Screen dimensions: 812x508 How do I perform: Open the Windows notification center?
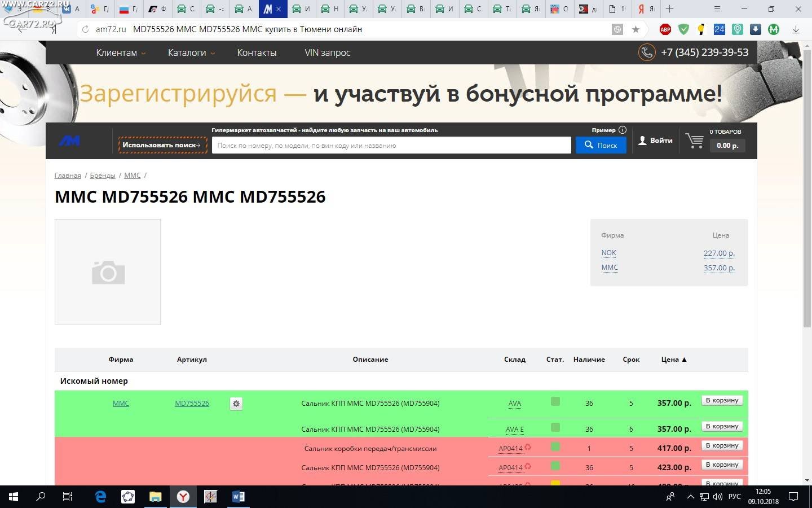(x=793, y=497)
